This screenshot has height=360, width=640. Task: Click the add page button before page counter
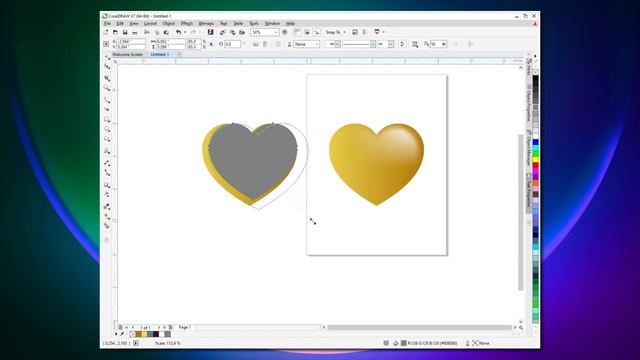[120, 327]
